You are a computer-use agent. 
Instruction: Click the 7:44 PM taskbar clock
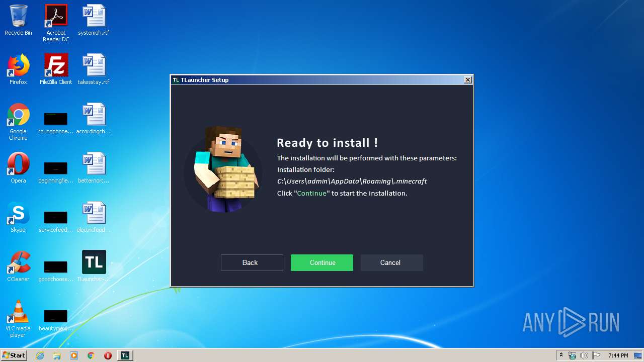tap(618, 355)
